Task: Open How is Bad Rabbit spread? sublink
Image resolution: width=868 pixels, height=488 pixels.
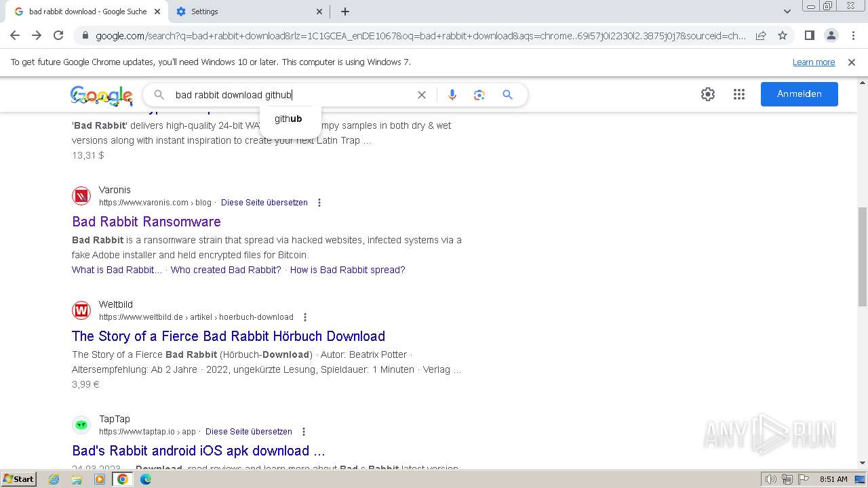Action: pos(348,270)
